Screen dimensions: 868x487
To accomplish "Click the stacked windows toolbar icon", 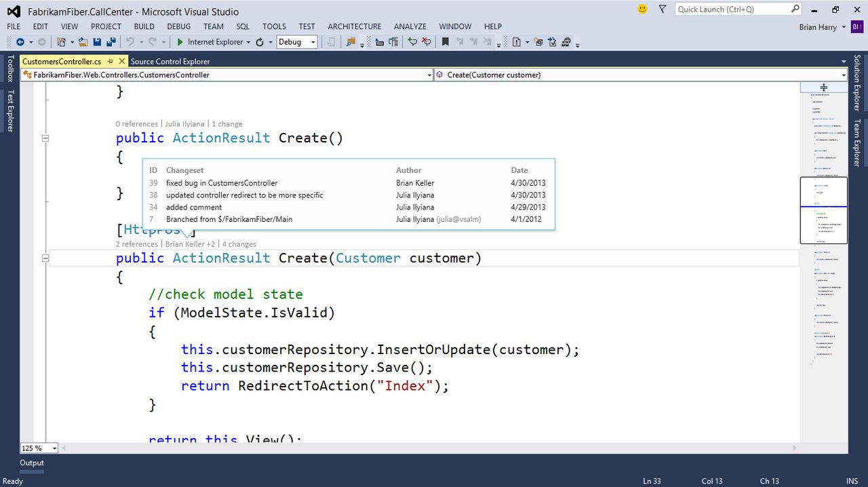I will [538, 42].
